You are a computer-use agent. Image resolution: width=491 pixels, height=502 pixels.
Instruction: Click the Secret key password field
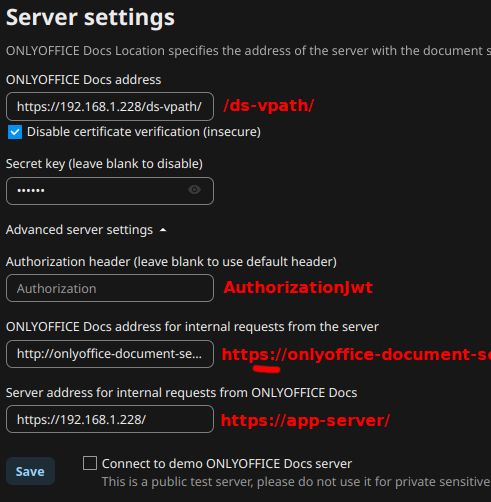point(110,191)
